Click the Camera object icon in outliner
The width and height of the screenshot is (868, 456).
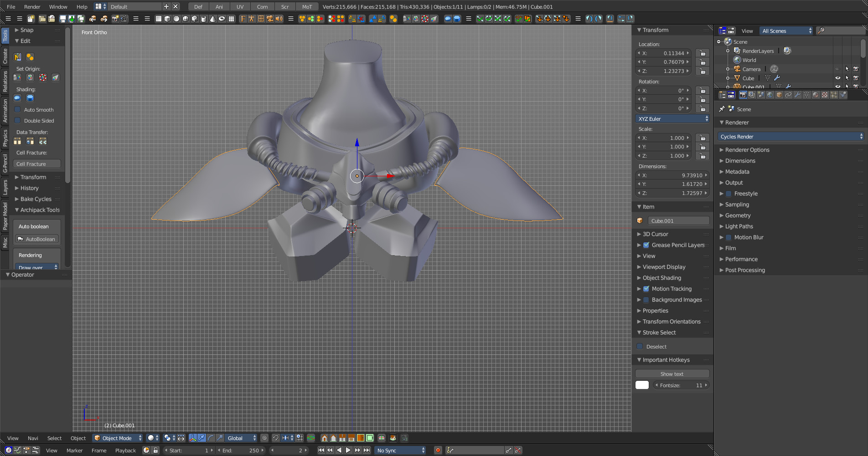click(x=737, y=69)
